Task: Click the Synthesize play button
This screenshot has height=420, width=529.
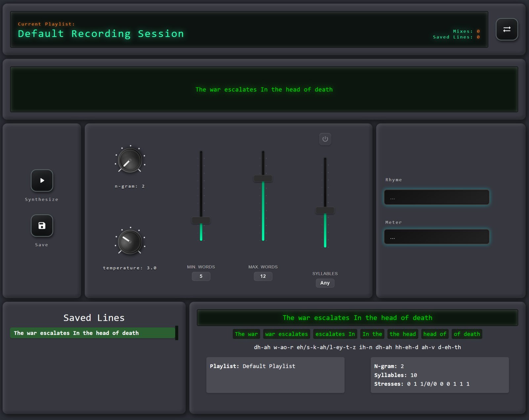Action: click(42, 181)
